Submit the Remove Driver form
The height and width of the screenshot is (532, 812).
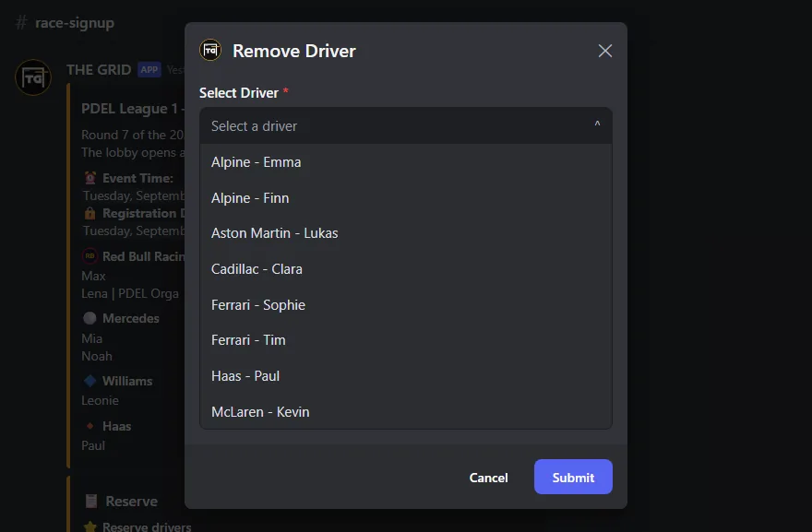pyautogui.click(x=573, y=477)
